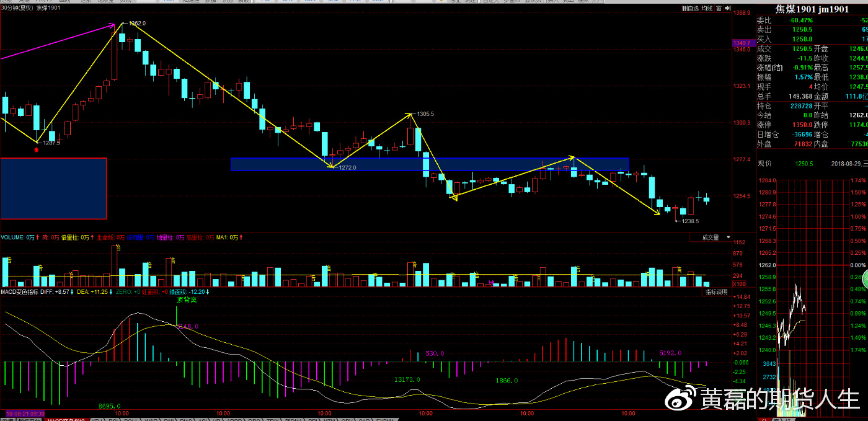This screenshot has height=421, width=868.
Task: Open the 成交量 volume indicator selector
Action: [x=711, y=237]
